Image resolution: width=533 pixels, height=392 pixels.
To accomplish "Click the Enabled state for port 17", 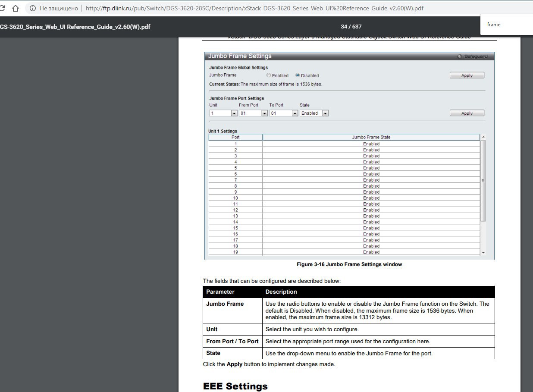I will click(371, 240).
